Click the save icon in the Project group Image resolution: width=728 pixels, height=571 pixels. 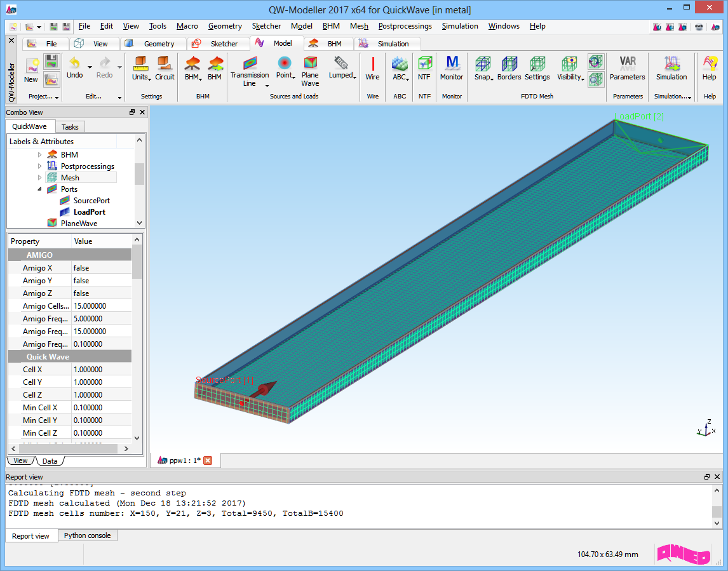pos(51,61)
